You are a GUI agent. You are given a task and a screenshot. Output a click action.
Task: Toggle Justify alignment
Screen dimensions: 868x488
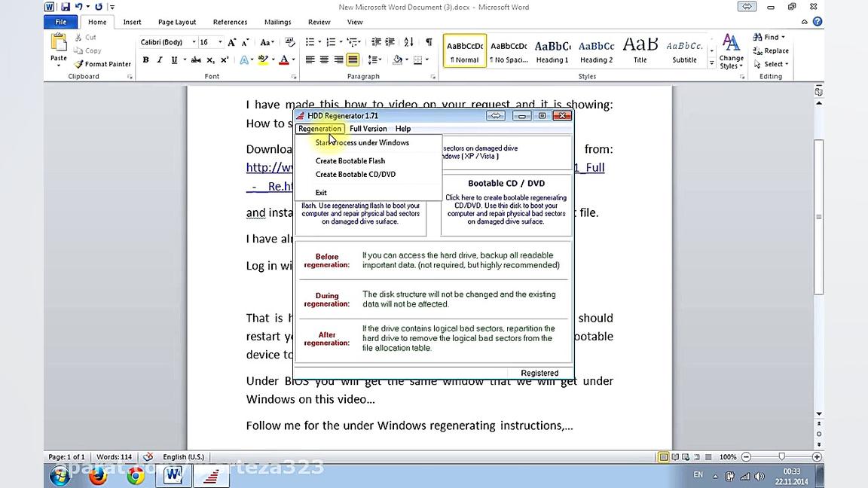tap(353, 59)
